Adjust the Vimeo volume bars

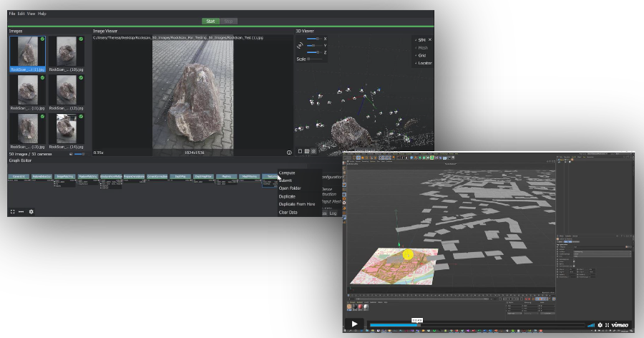point(591,325)
